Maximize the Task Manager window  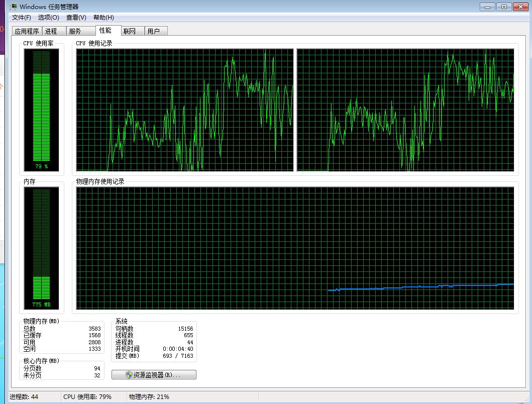[x=504, y=7]
